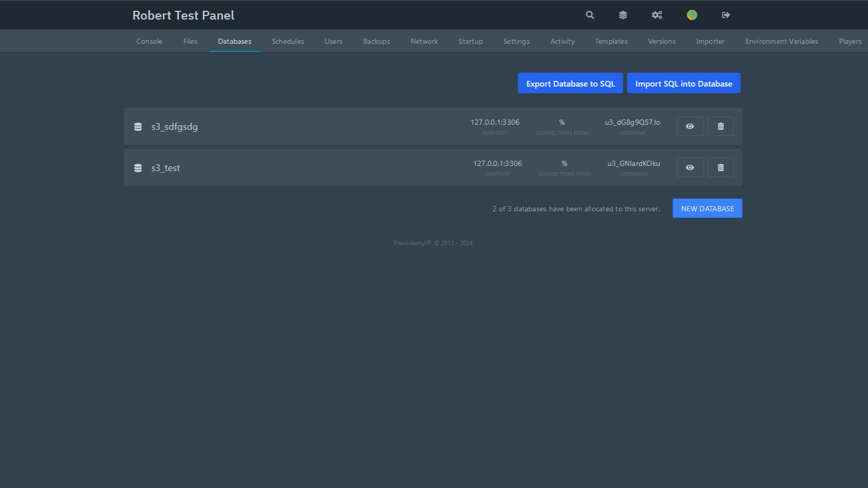Show connection details for s3_test
This screenshot has width=868, height=488.
(690, 167)
